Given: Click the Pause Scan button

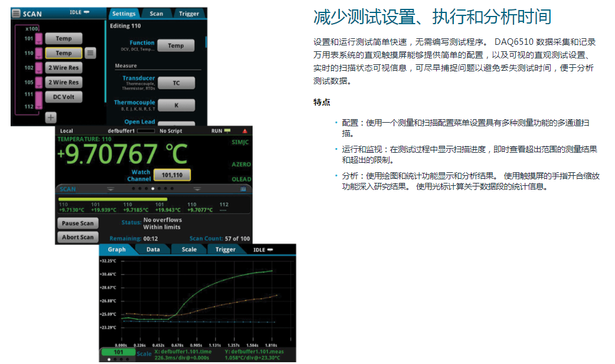Looking at the screenshot, I should coord(78,223).
